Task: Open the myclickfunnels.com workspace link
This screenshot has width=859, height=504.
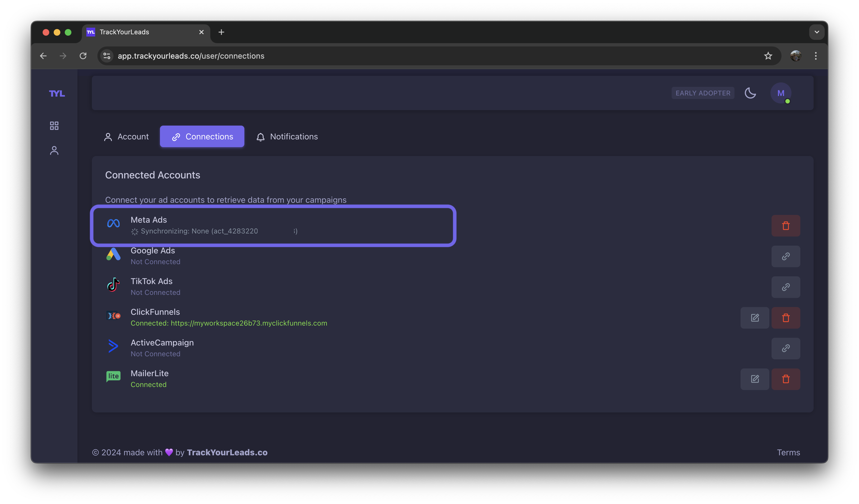Action: (x=249, y=323)
